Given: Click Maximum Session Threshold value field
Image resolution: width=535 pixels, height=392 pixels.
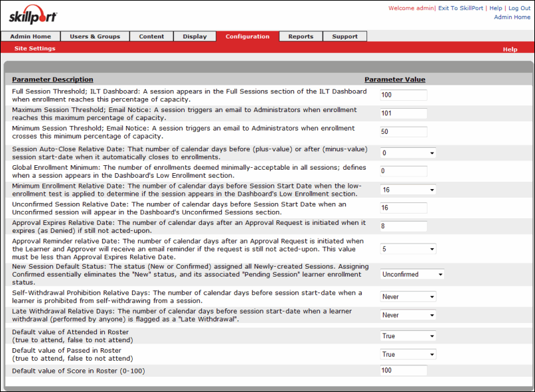Looking at the screenshot, I should click(x=404, y=113).
